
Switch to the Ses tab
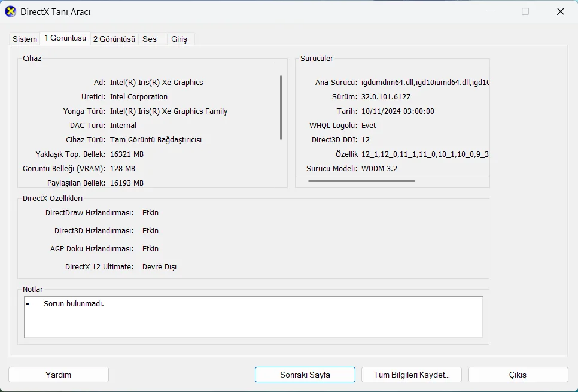coord(150,39)
